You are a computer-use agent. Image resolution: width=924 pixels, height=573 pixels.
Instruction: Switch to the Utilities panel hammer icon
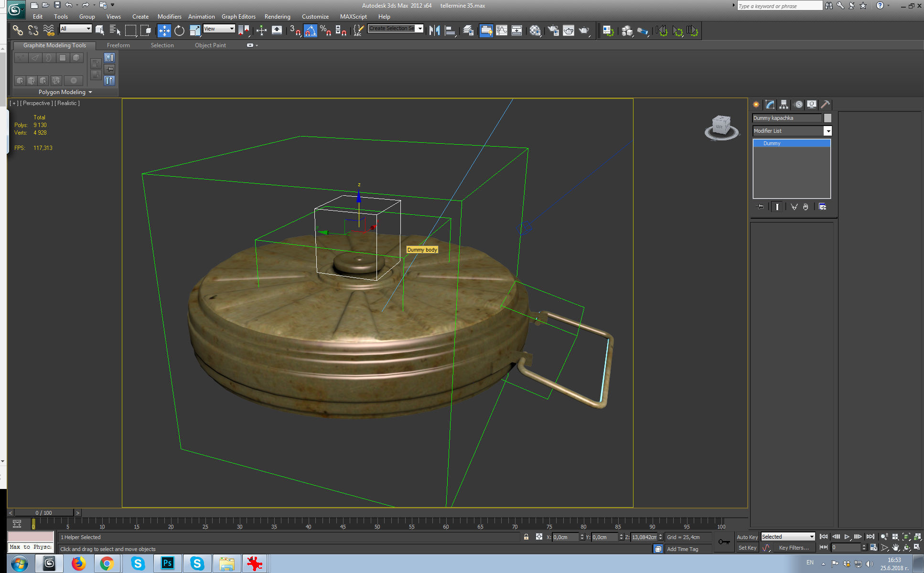pos(825,105)
